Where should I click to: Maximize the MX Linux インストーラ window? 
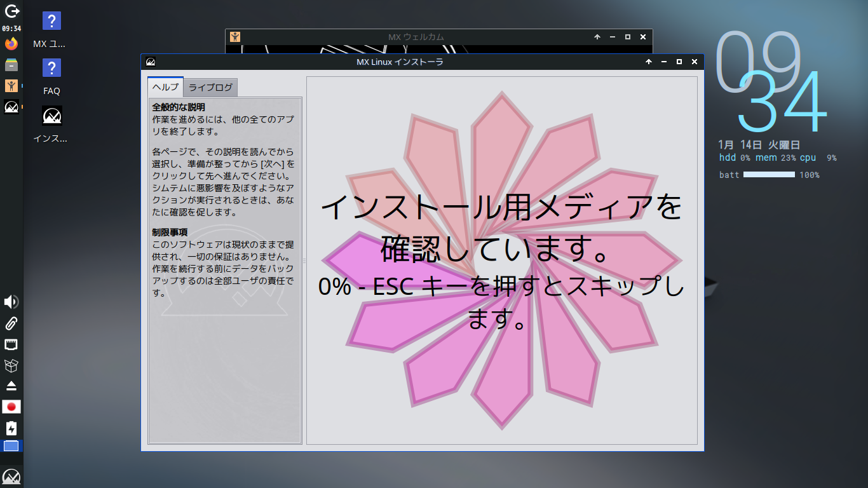click(679, 62)
